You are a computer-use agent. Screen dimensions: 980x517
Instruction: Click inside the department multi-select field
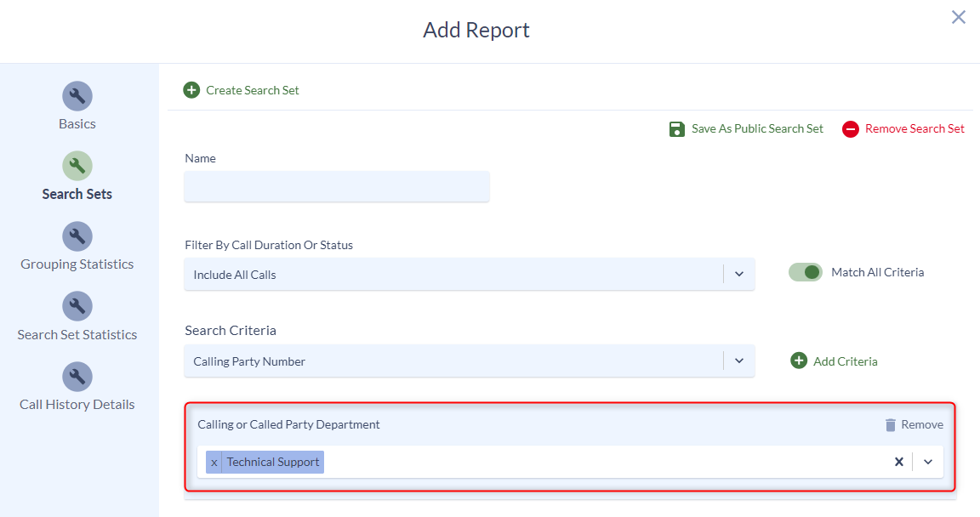(570, 462)
